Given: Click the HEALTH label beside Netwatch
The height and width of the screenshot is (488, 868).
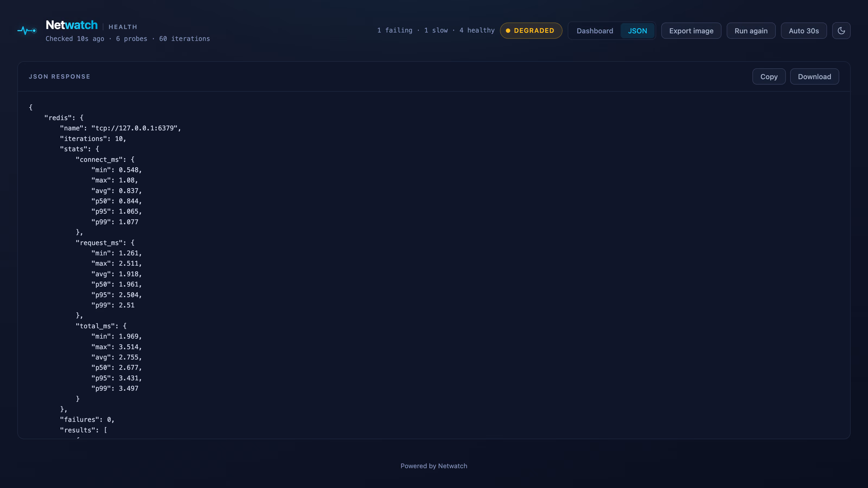Looking at the screenshot, I should point(123,27).
